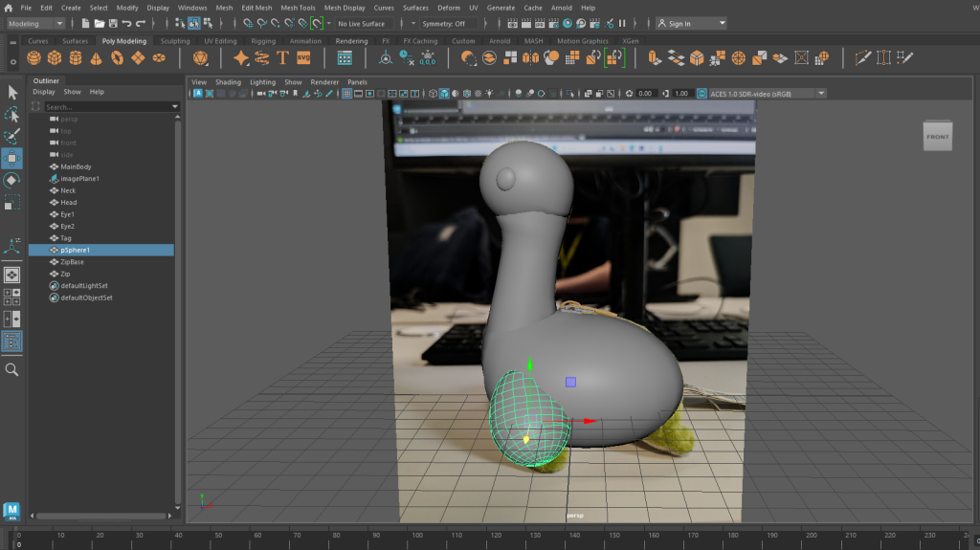Click the SVG import shelf icon
The image size is (980, 550).
click(x=303, y=58)
